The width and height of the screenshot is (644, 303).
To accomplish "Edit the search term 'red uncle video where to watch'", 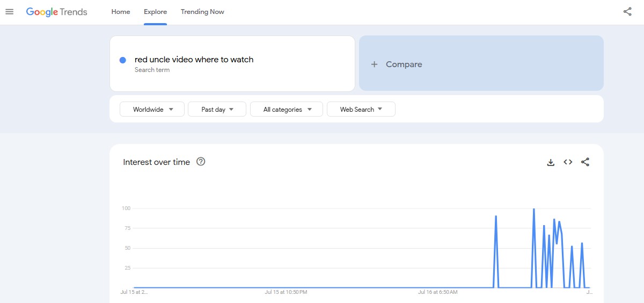I will [x=194, y=60].
